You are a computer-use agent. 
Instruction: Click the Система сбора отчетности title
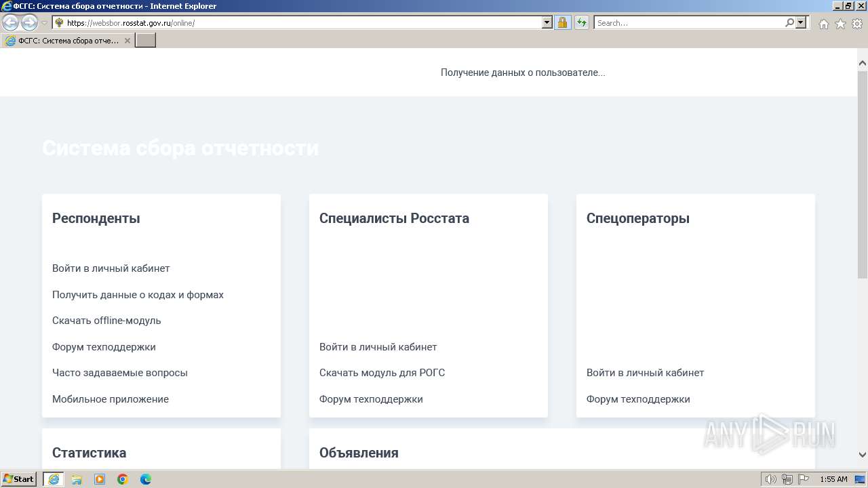(x=180, y=148)
